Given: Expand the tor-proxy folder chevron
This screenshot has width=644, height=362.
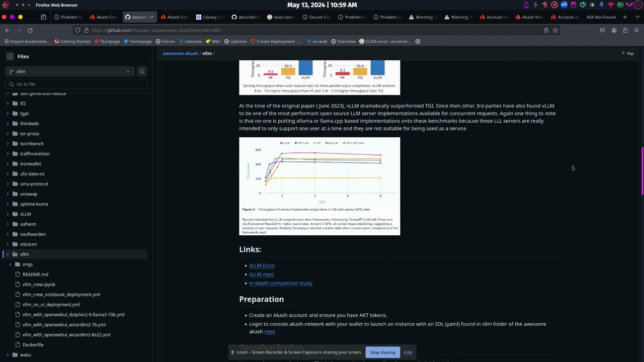Looking at the screenshot, I should 8,133.
